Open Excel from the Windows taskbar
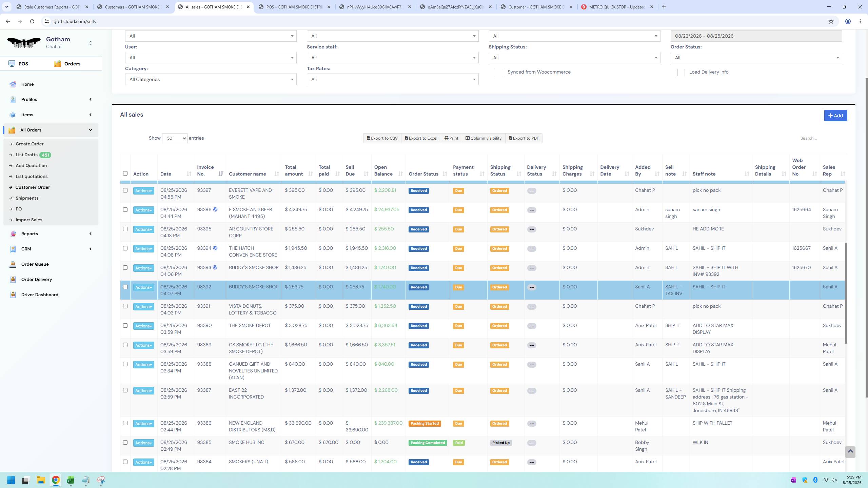The height and width of the screenshot is (488, 868). tap(71, 480)
